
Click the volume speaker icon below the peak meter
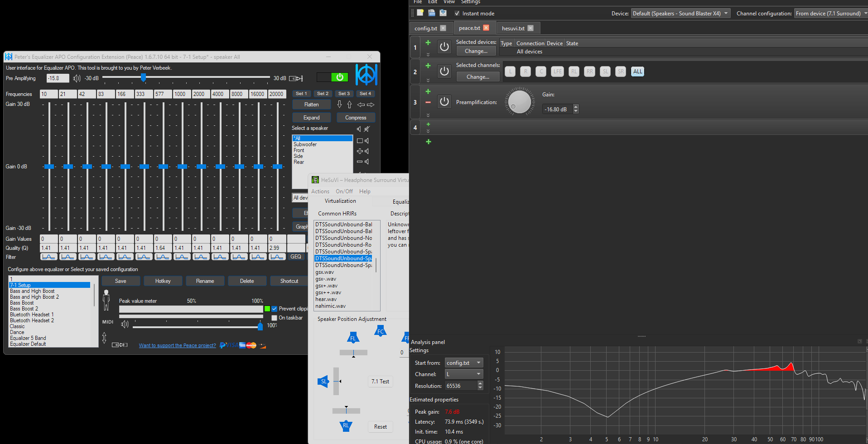125,324
